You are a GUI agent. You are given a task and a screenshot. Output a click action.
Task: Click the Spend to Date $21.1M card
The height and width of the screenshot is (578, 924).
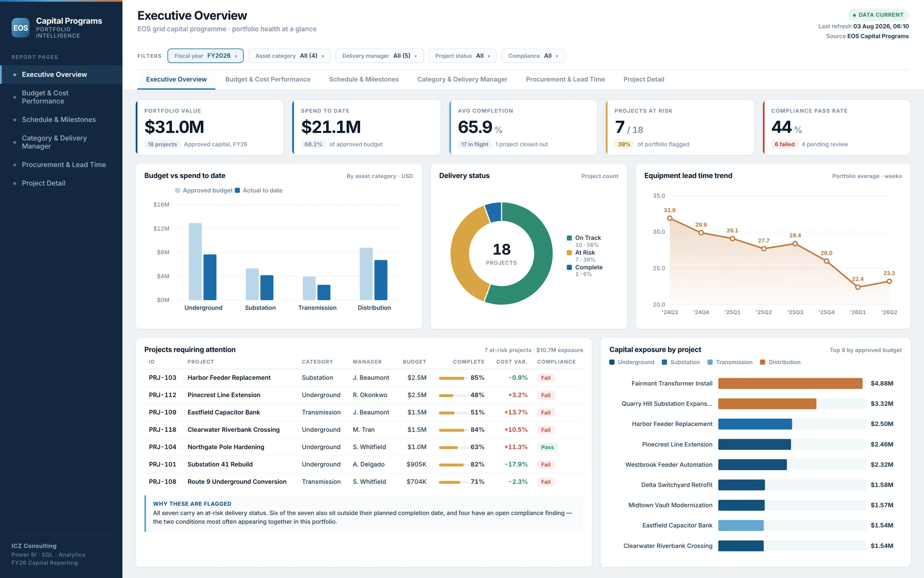click(x=366, y=128)
